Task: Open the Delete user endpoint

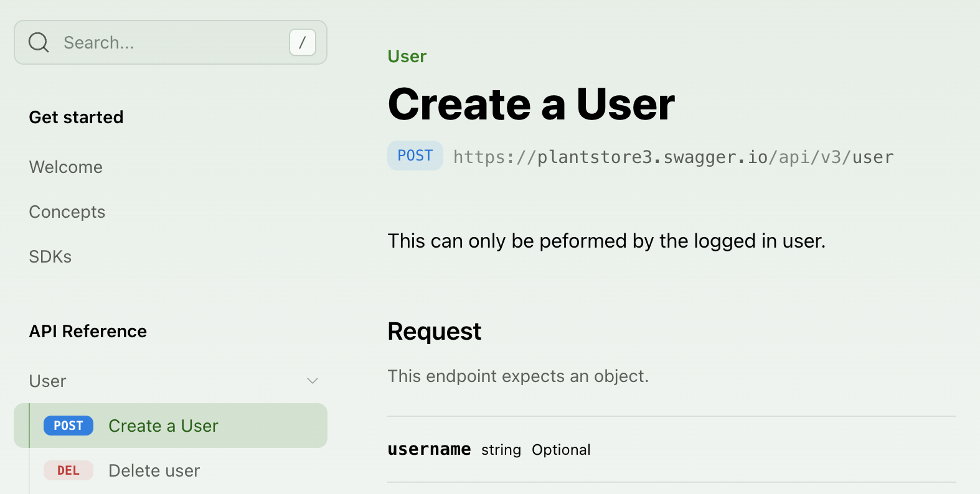Action: (x=154, y=470)
